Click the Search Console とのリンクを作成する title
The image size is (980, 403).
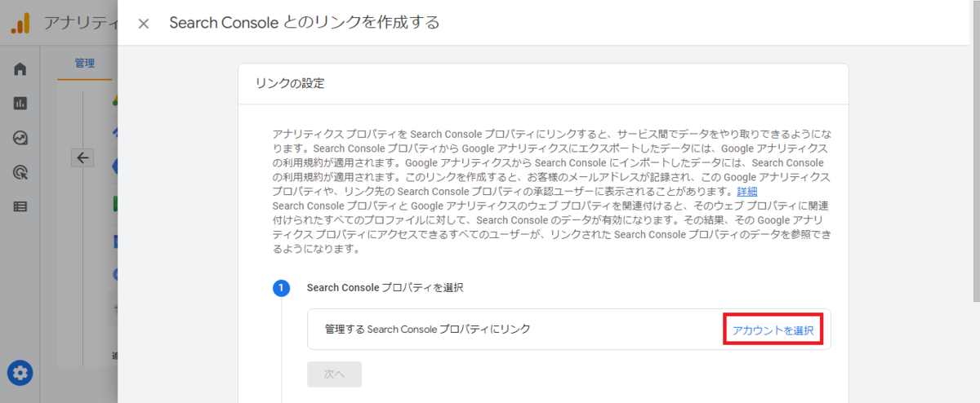point(305,23)
